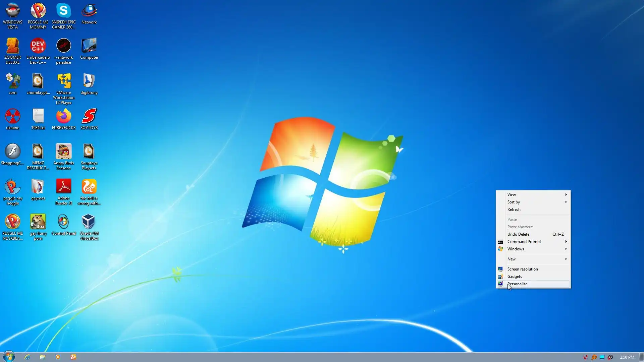The height and width of the screenshot is (362, 644).
Task: Open Windows Media Player from taskbar
Action: point(58,357)
